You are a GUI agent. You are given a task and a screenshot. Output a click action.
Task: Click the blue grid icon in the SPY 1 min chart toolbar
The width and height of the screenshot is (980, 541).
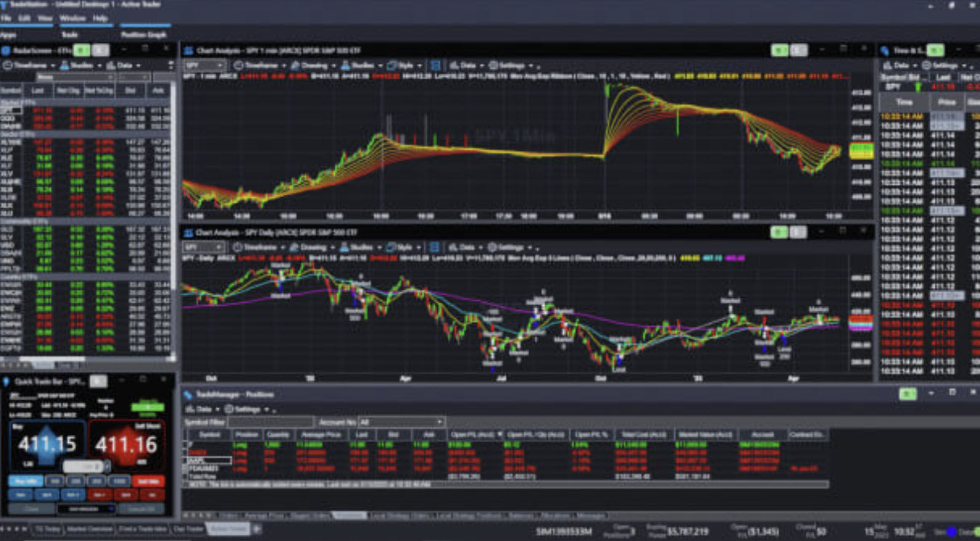pos(435,66)
